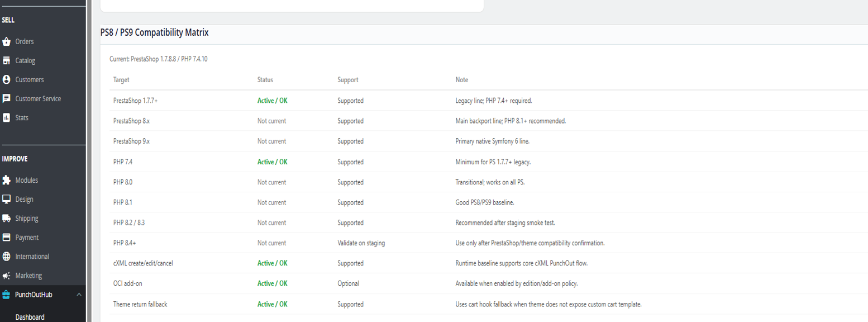Click the sidebar vertical scrollbar
The height and width of the screenshot is (322, 868).
coord(88,161)
